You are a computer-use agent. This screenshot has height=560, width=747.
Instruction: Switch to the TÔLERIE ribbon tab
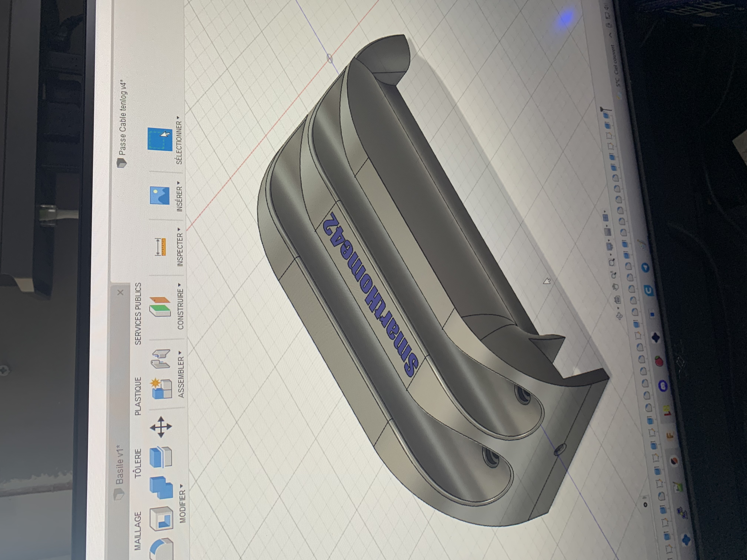click(x=137, y=464)
